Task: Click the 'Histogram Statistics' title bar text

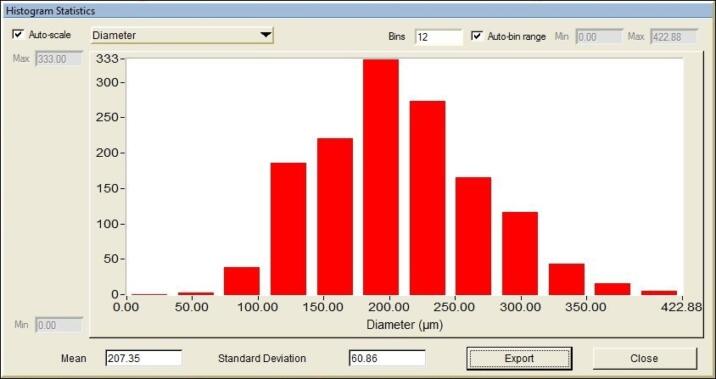Action: 51,11
